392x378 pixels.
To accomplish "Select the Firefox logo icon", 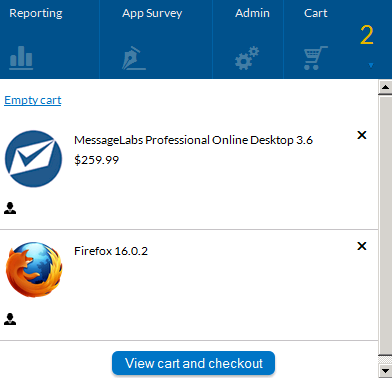I will tap(34, 270).
